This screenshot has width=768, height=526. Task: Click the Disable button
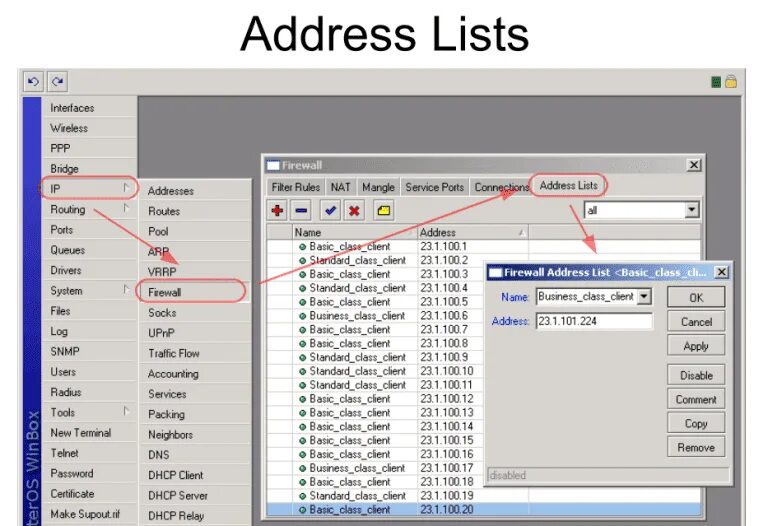[x=696, y=376]
